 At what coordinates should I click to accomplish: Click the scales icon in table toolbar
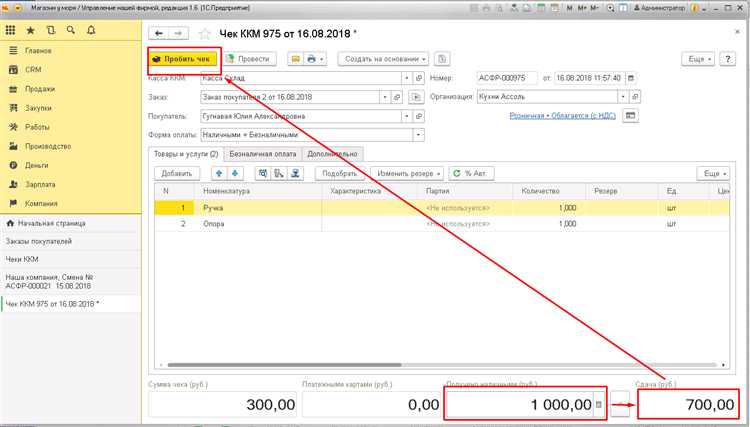(x=295, y=174)
